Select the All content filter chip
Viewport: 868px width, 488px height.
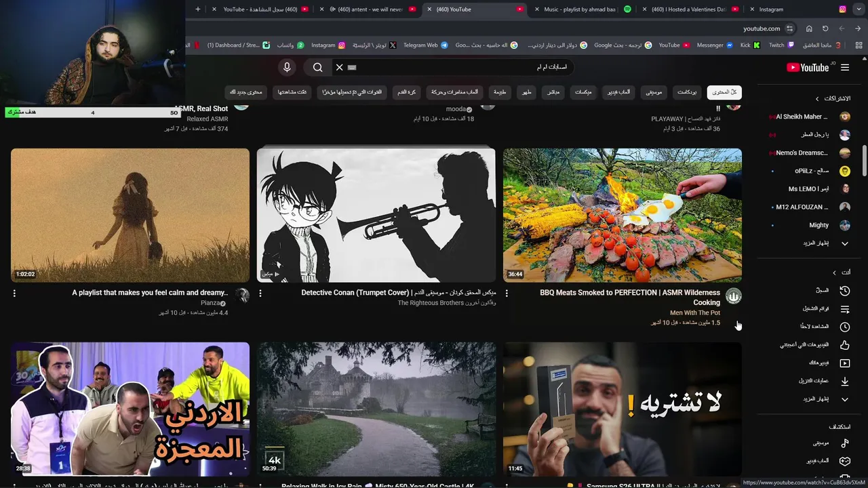coord(724,92)
